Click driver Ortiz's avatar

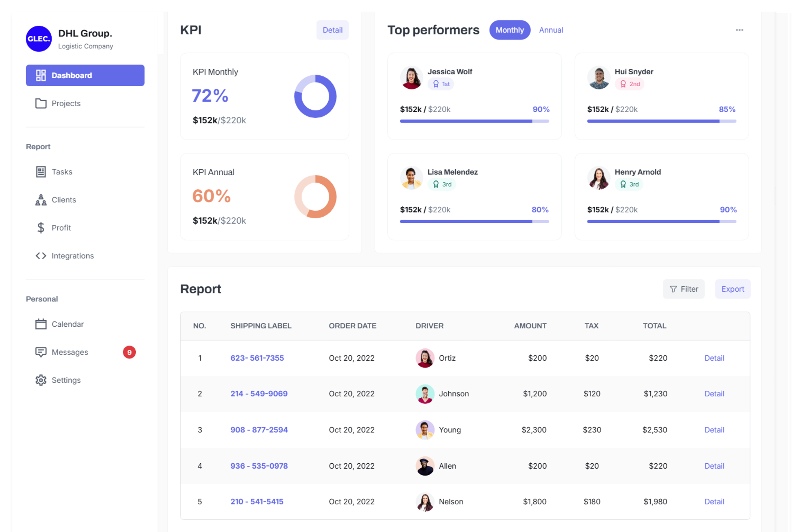click(425, 358)
